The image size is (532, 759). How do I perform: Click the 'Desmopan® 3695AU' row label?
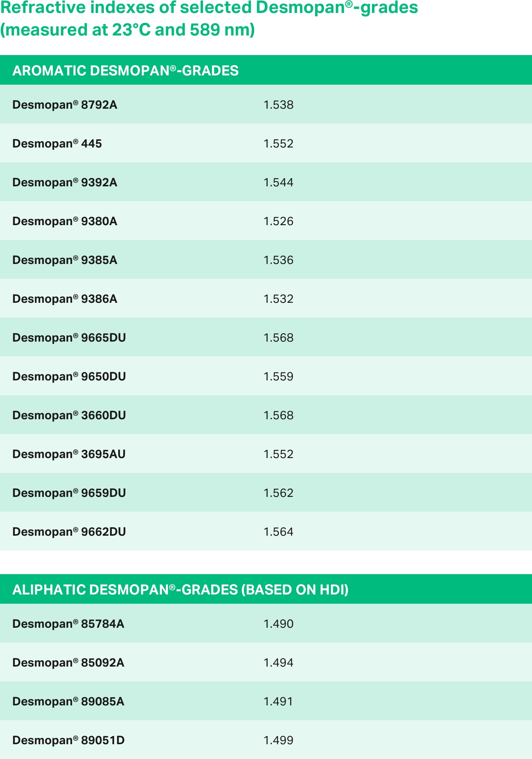(x=69, y=454)
